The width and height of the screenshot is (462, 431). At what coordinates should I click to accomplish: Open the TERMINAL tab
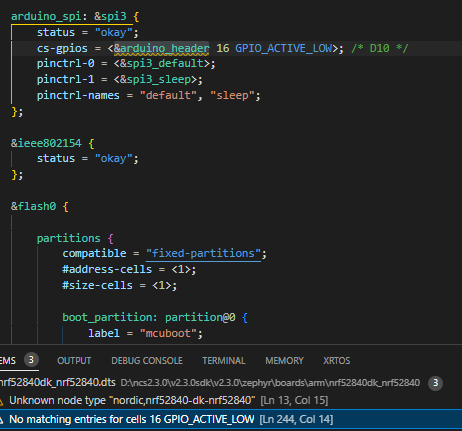coord(224,361)
